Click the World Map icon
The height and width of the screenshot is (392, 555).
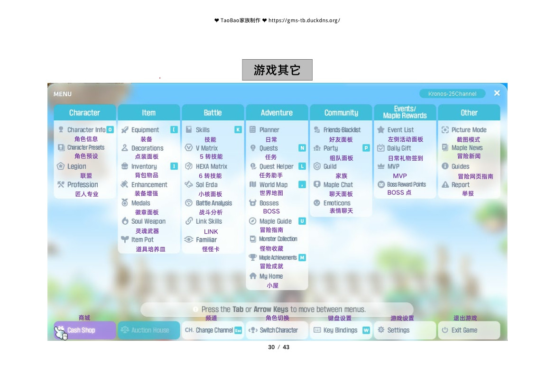pyautogui.click(x=253, y=185)
